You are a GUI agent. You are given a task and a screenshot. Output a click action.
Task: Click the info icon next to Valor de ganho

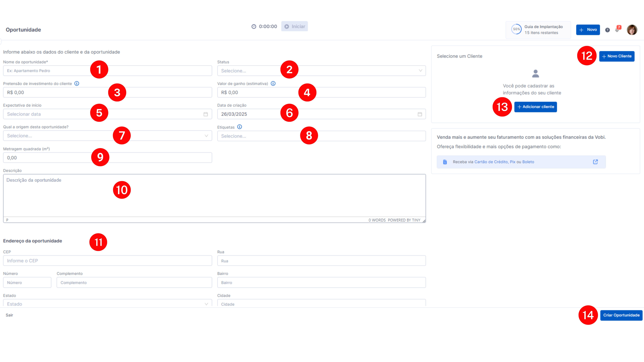tap(273, 83)
